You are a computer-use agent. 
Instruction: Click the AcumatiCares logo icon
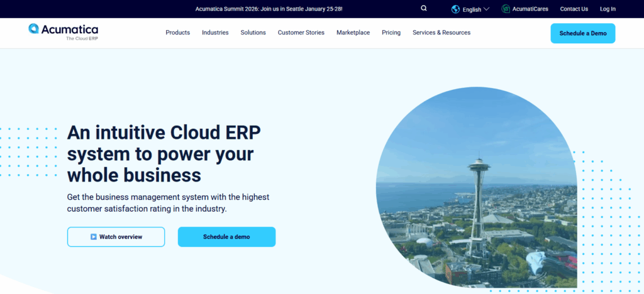pos(506,9)
